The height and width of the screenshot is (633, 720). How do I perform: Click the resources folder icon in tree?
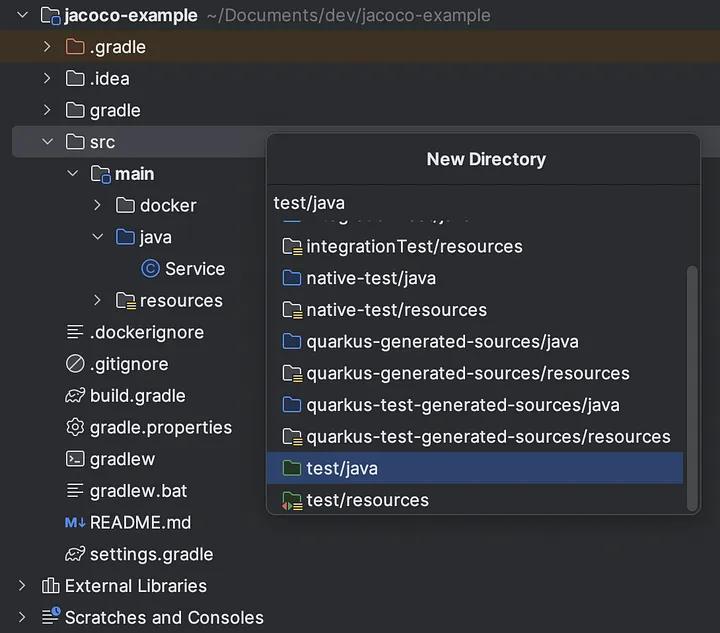(x=125, y=301)
